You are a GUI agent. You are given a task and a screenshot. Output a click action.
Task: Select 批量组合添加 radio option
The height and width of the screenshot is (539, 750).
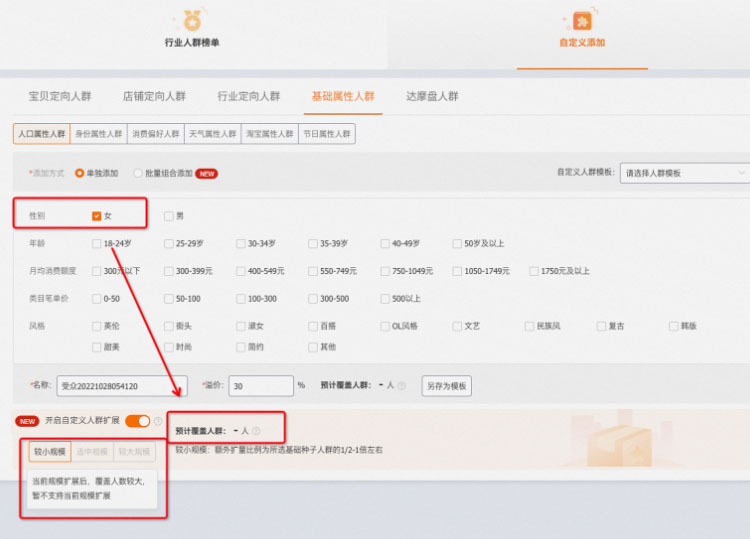coord(138,173)
